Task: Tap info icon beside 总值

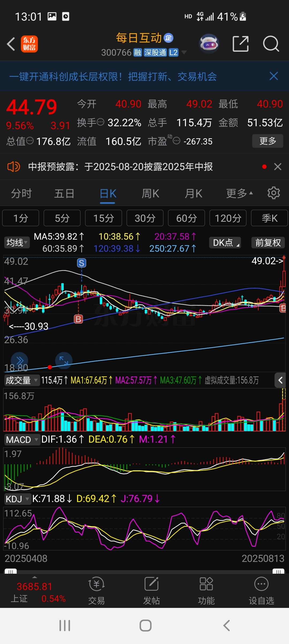Action: 30,141
